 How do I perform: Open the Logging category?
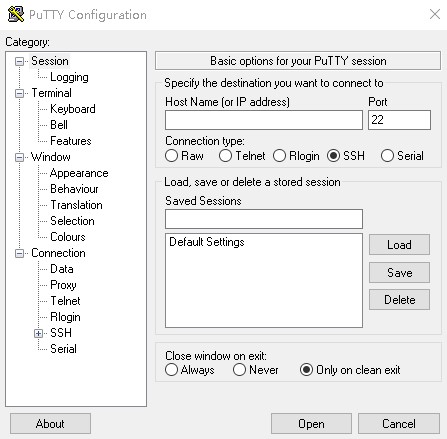pyautogui.click(x=69, y=77)
